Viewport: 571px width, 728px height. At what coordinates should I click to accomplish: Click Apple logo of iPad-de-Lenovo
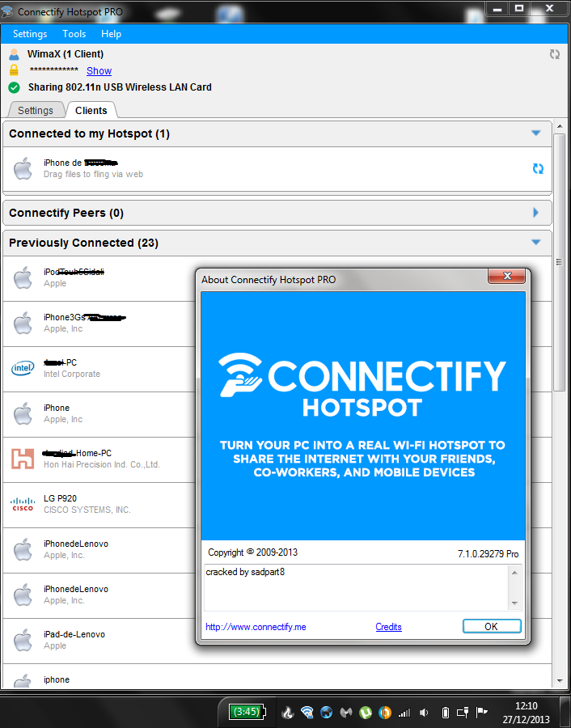point(23,640)
